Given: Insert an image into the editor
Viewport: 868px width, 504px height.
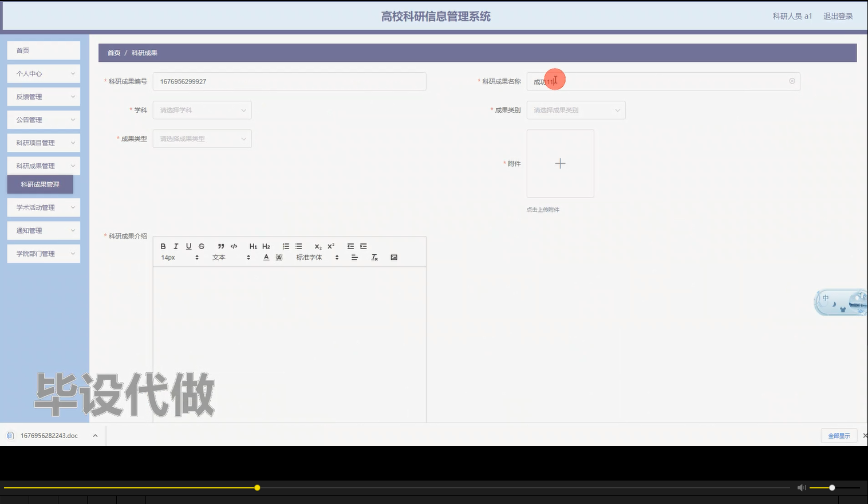Looking at the screenshot, I should [x=394, y=257].
